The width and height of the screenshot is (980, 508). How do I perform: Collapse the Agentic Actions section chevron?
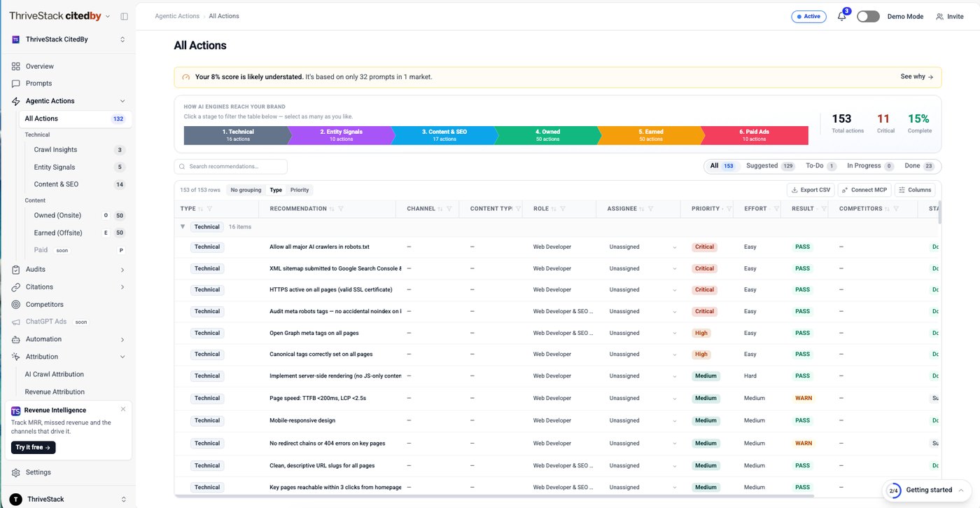point(122,101)
